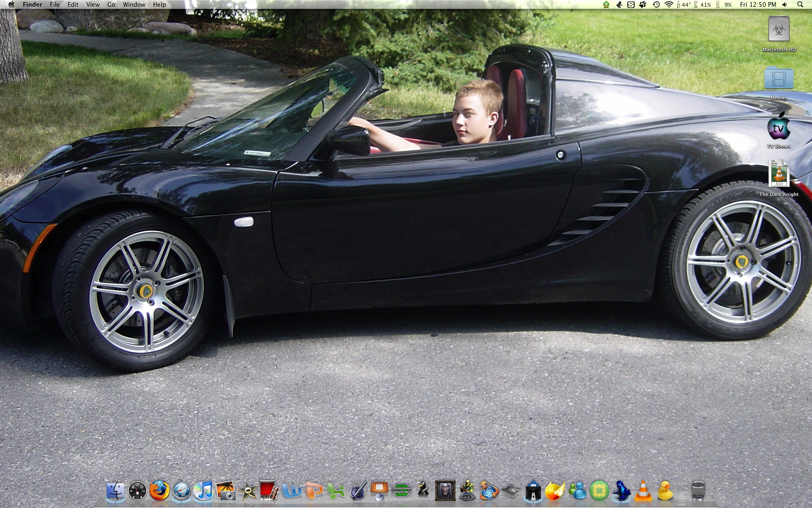Select the Macintosh HD drive icon
812x508 pixels.
click(779, 30)
